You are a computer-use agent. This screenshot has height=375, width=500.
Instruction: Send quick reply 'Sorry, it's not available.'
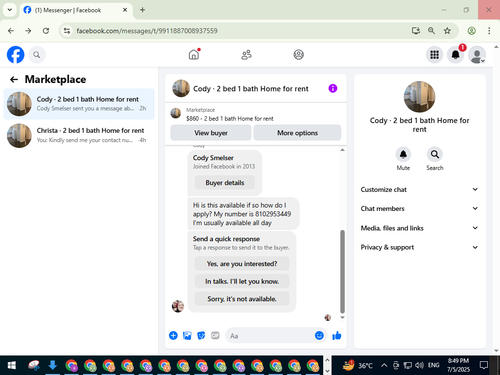pos(242,299)
